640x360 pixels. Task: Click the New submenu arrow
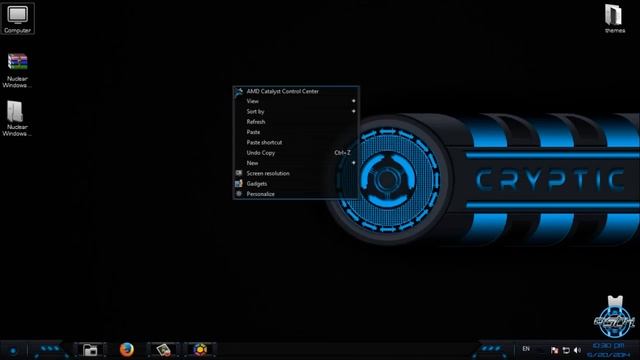353,162
